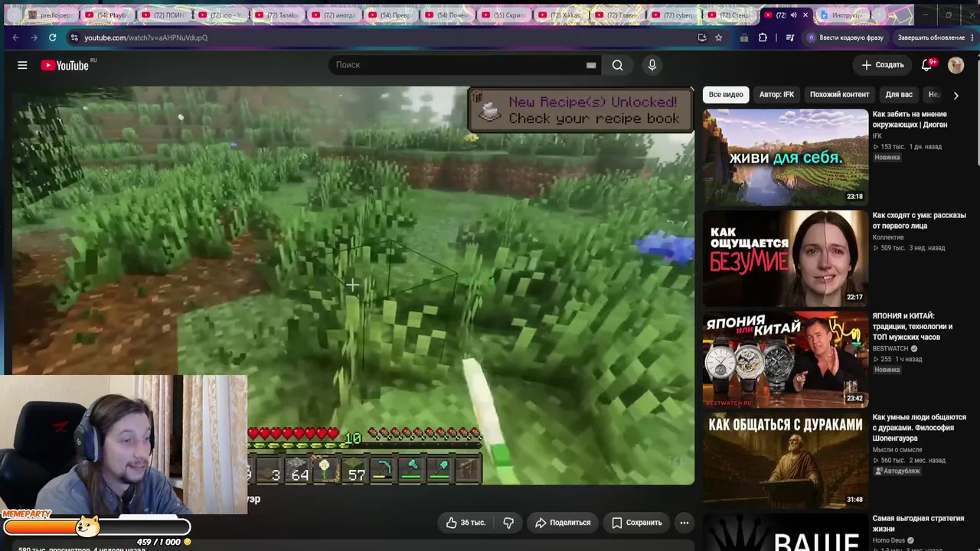Click the 'Сохранить' save button

(637, 523)
